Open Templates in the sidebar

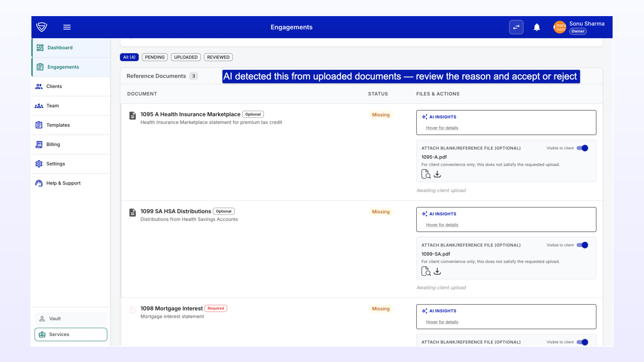(x=71, y=125)
